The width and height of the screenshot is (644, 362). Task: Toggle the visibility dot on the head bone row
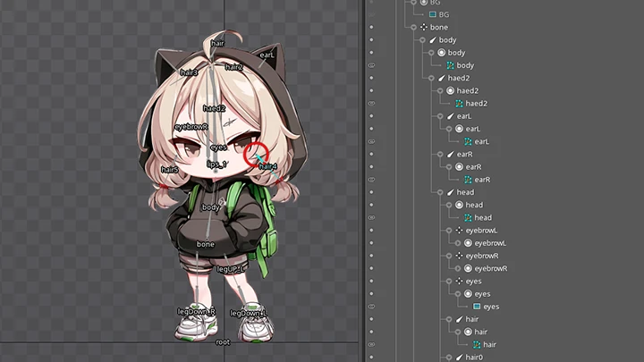[371, 192]
